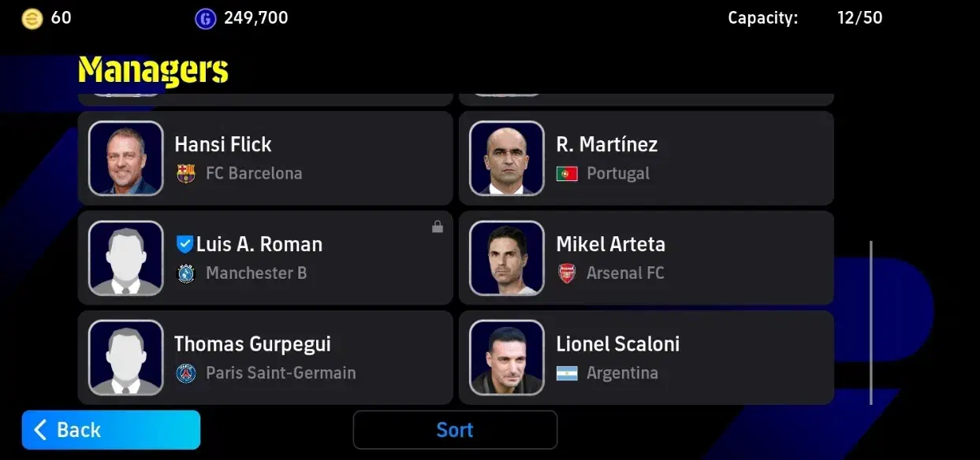This screenshot has width=980, height=460.
Task: Click the blue GP currency icon
Action: [x=205, y=18]
